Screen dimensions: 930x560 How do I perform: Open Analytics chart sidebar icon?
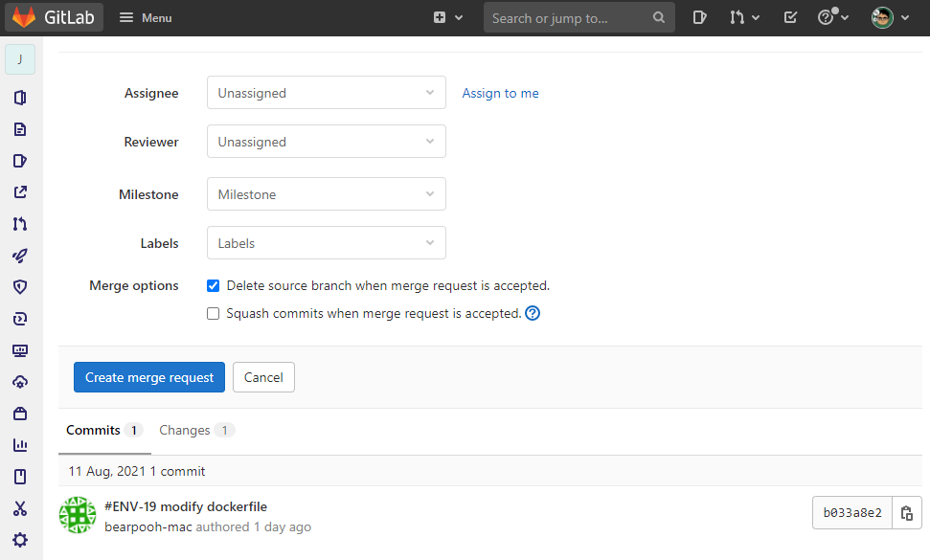pos(20,445)
